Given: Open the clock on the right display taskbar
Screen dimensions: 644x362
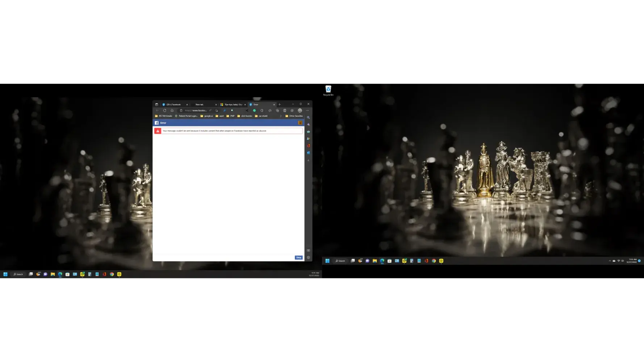Looking at the screenshot, I should click(x=632, y=261).
